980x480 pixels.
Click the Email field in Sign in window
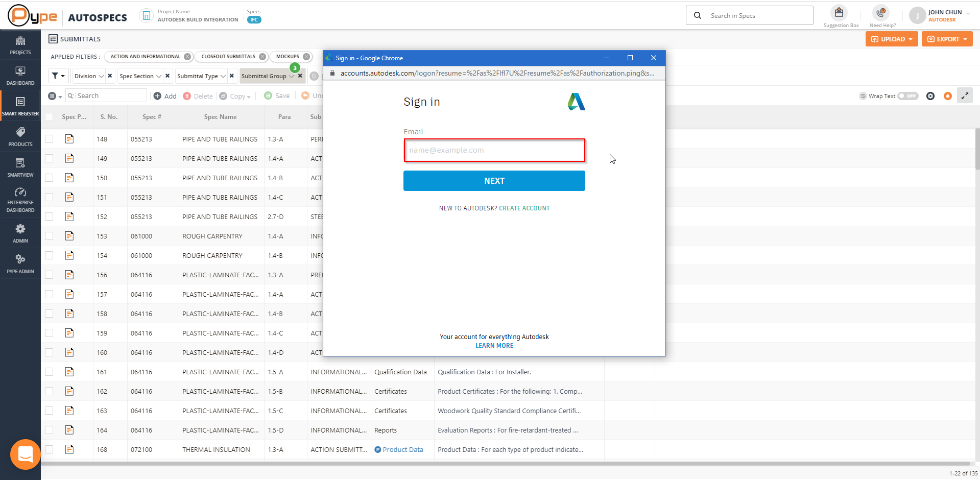click(x=494, y=150)
